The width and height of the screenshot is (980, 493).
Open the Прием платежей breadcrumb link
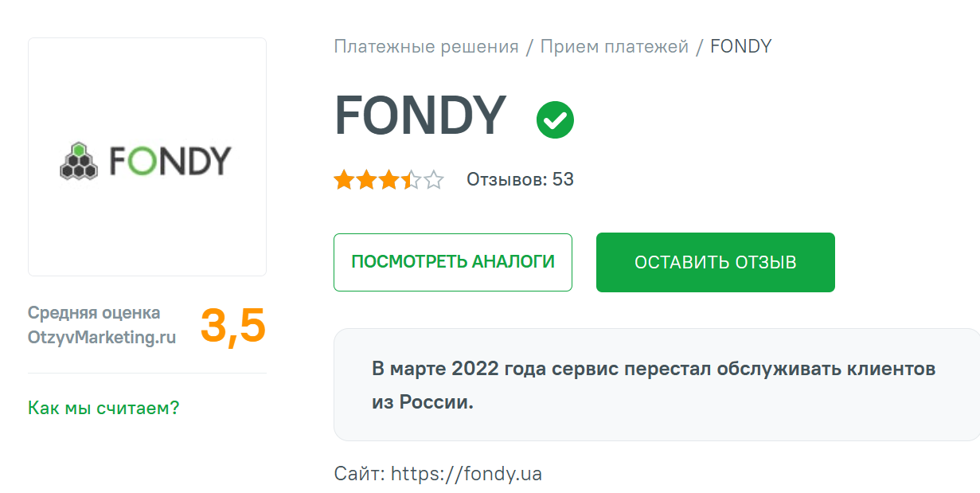(615, 46)
